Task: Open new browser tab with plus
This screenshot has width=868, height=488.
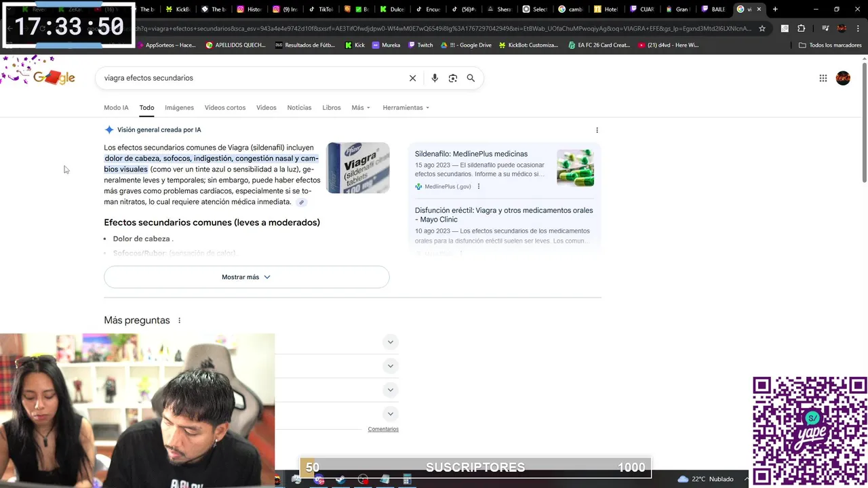Action: pyautogui.click(x=775, y=9)
